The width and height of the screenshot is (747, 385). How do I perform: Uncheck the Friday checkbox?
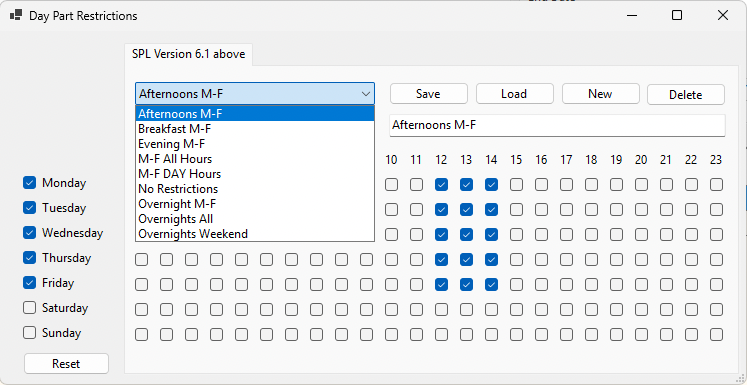point(30,283)
